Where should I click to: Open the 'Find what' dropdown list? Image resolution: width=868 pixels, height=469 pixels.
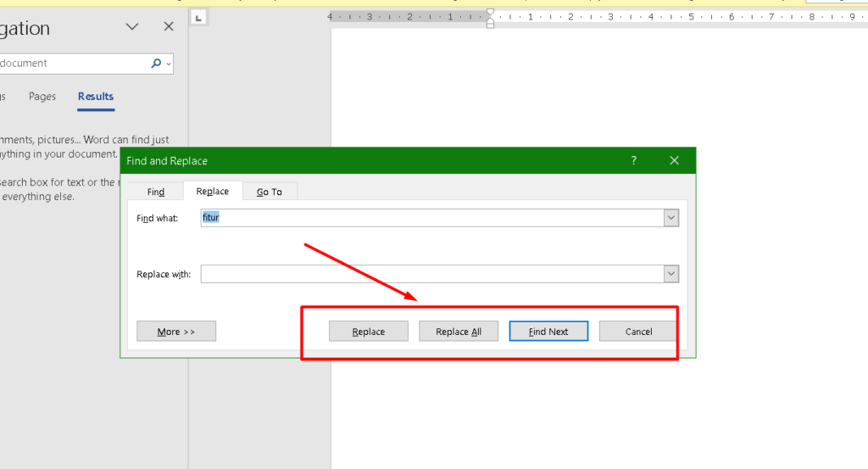point(671,218)
